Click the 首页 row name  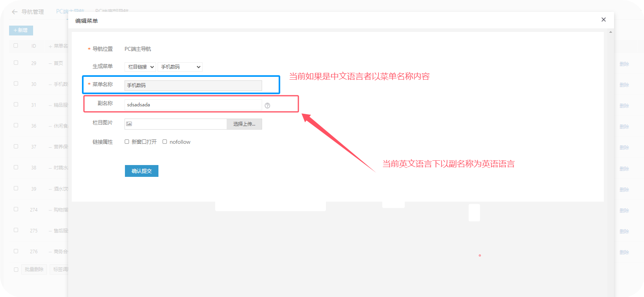(x=58, y=63)
